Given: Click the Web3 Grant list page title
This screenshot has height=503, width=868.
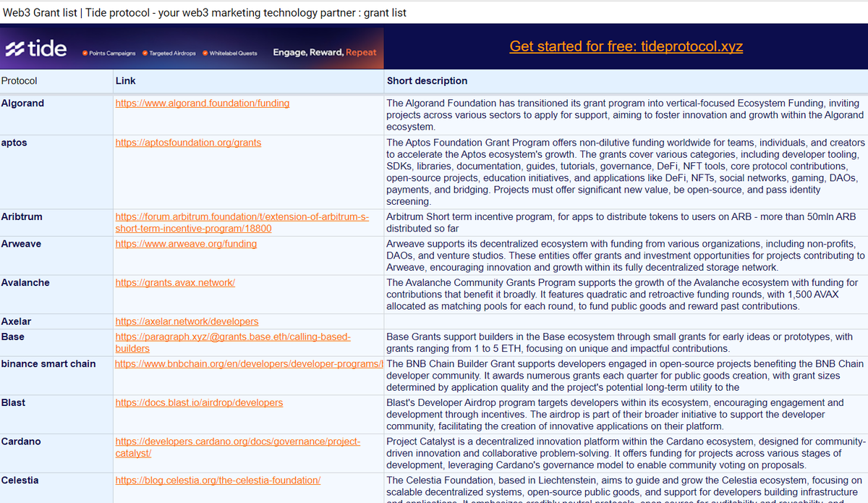Looking at the screenshot, I should tap(205, 12).
